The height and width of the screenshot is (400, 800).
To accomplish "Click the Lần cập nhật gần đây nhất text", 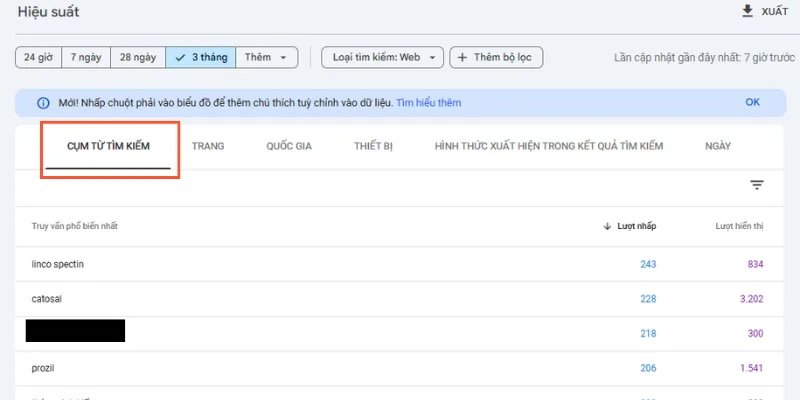I will click(705, 57).
